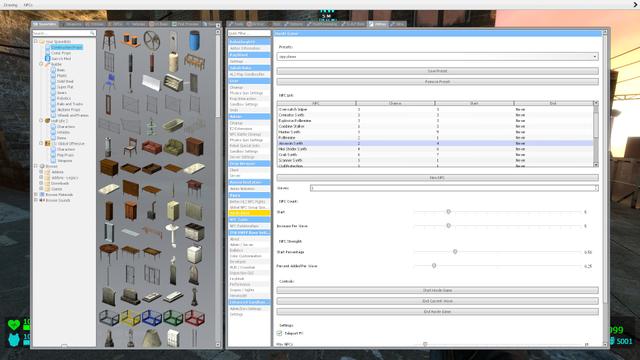Spawn the red couch prop

(x=152, y=147)
